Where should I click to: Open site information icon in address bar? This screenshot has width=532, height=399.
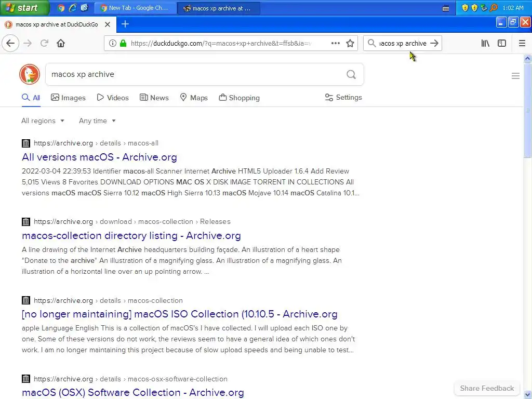[113, 43]
